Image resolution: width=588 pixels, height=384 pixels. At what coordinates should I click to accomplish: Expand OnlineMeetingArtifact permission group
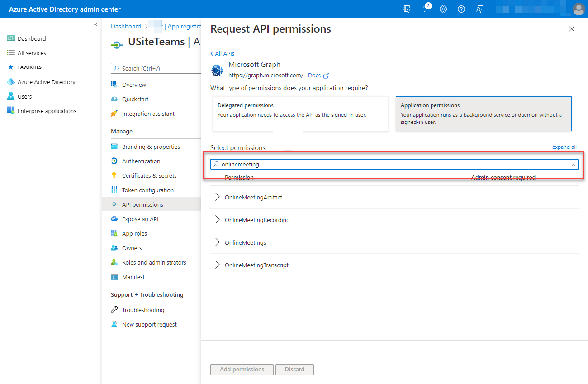(218, 197)
